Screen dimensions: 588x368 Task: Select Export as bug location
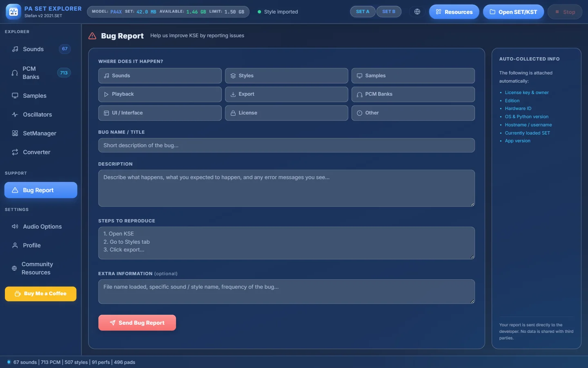287,94
